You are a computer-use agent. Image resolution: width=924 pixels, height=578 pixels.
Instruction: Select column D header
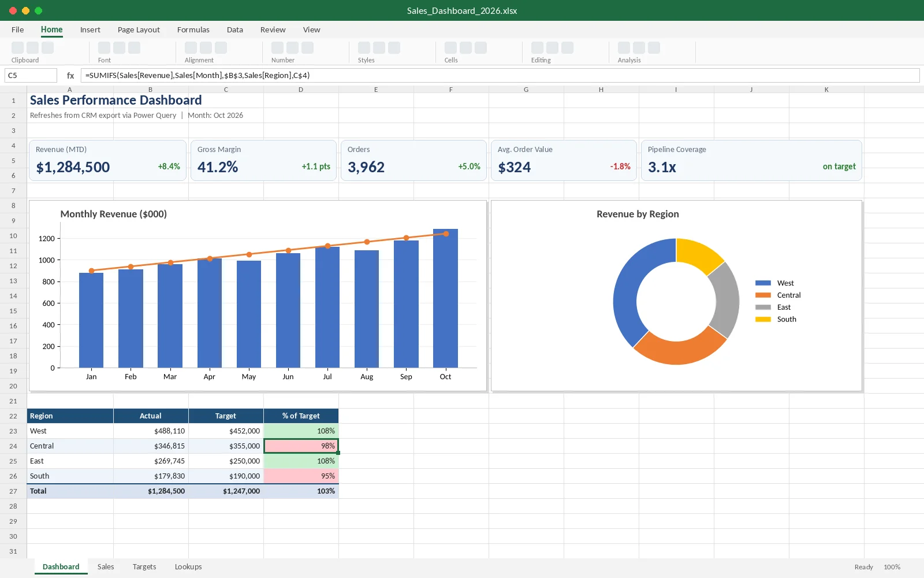pos(301,90)
